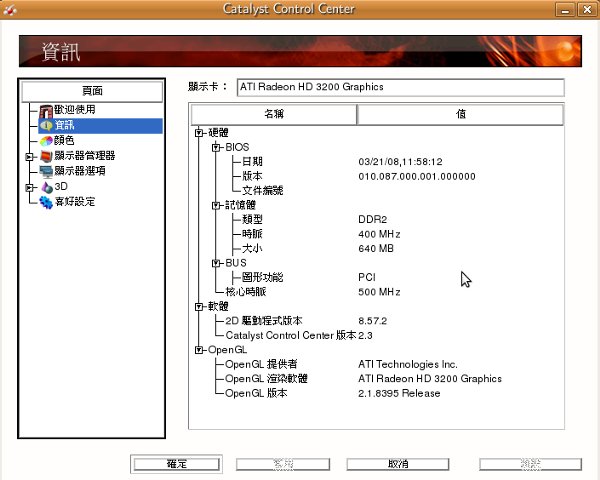The image size is (600, 480).
Task: Click the 值 value column header
Action: coord(460,114)
